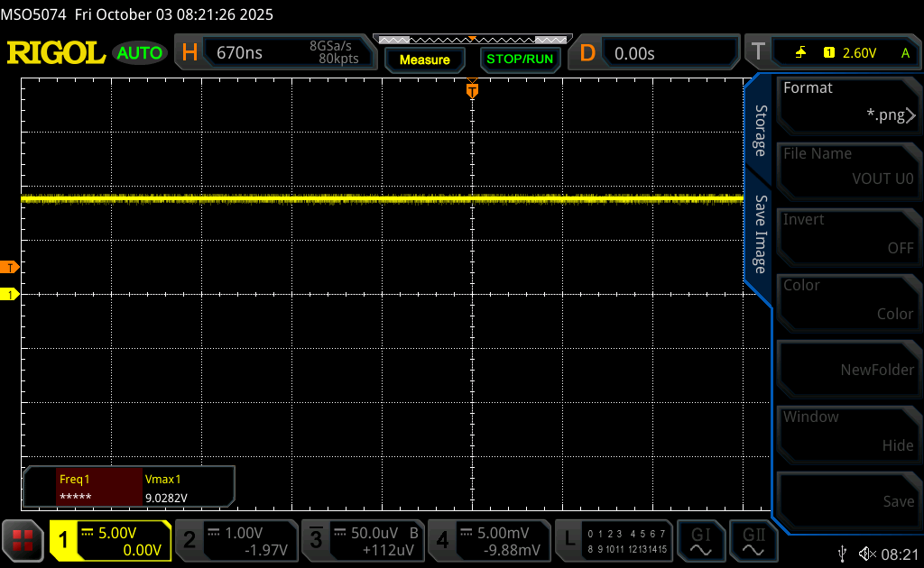Toggle channel 4 with 5.00mV scale
Image resolution: width=924 pixels, height=568 pixels.
click(489, 541)
